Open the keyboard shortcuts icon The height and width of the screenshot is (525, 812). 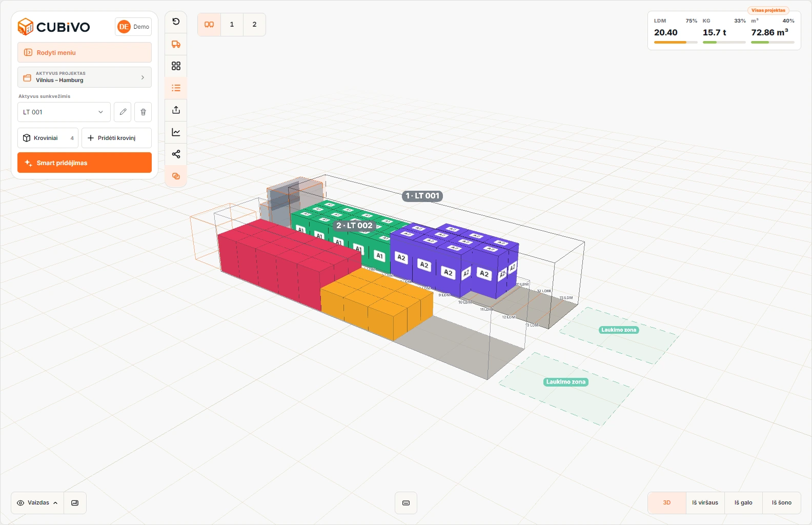406,503
